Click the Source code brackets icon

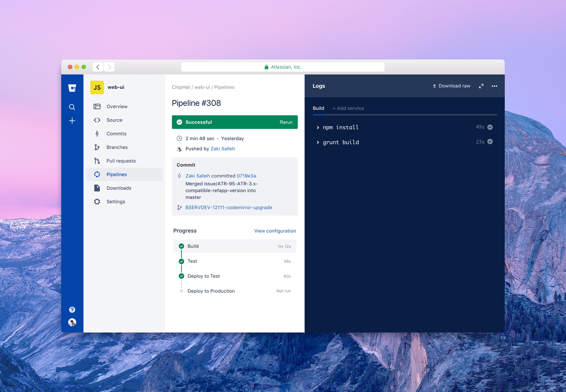[97, 120]
